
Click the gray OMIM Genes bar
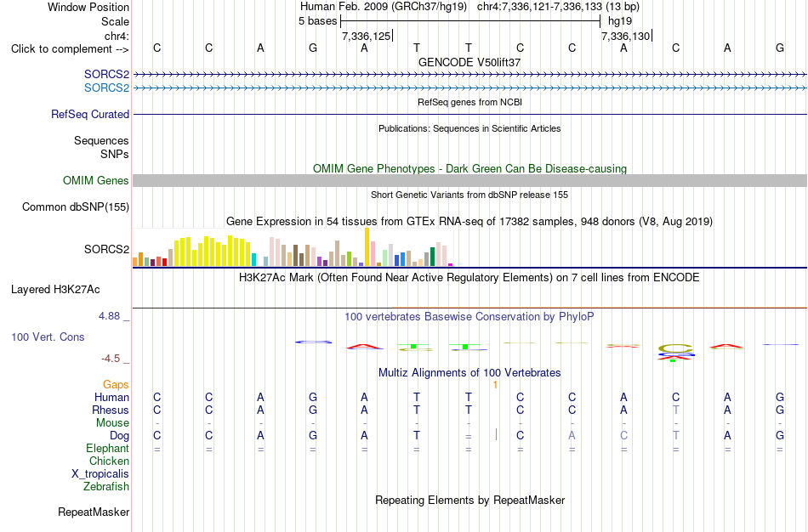(x=470, y=180)
